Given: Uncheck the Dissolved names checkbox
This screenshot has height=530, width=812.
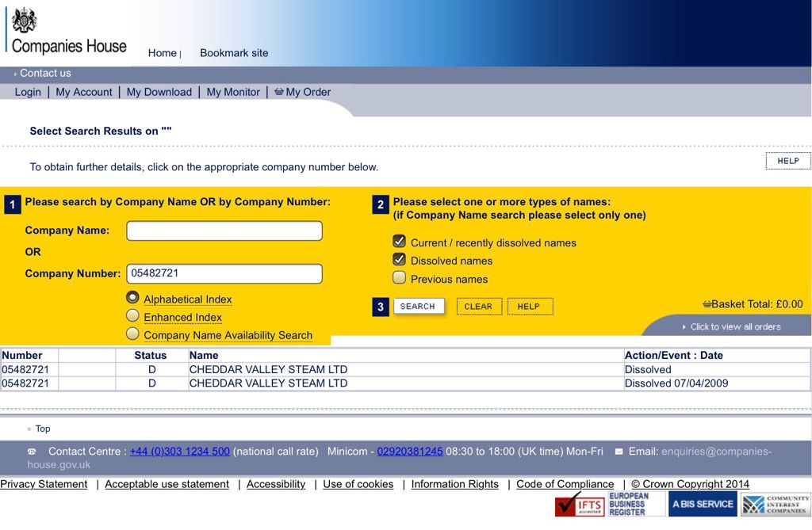Looking at the screenshot, I should point(399,259).
